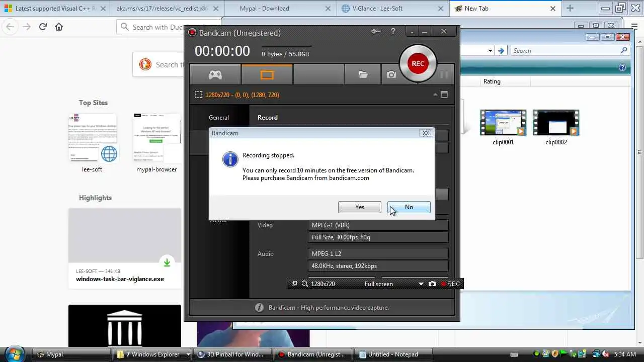Click the window-select icon on capture bar

(294, 284)
